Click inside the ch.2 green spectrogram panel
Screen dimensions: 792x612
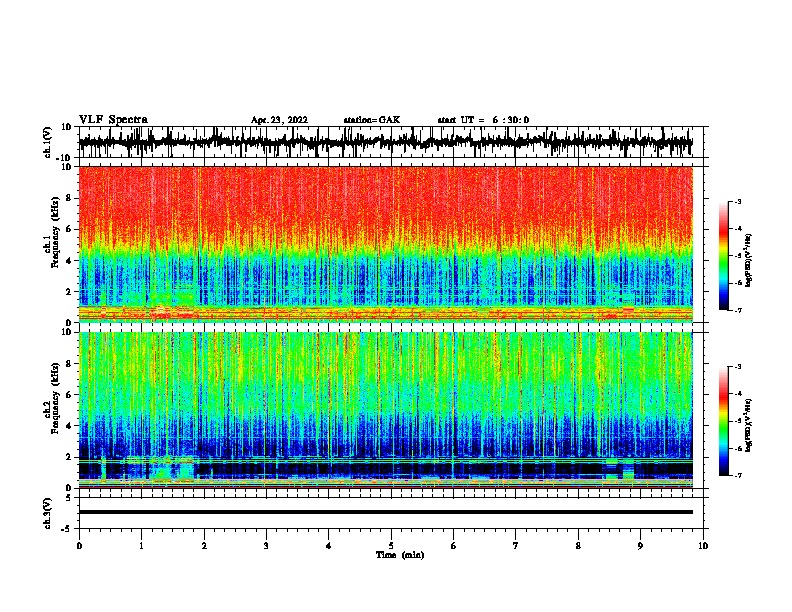(x=385, y=410)
